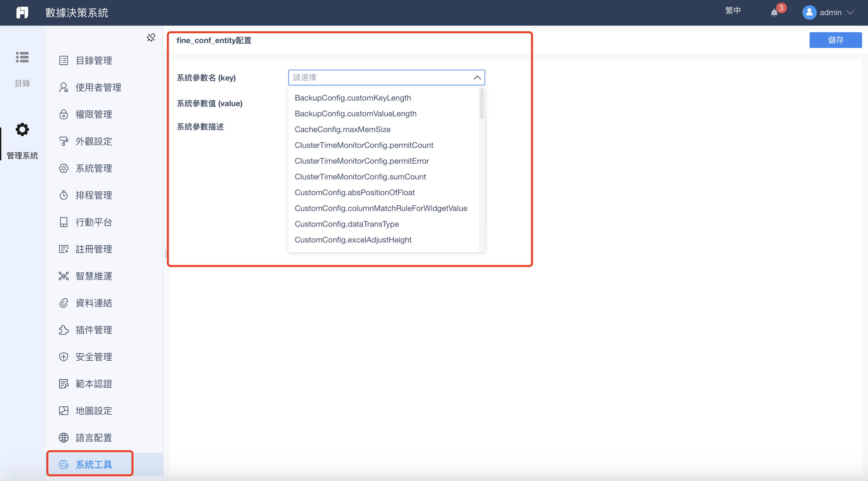Click the 安全管理 shield icon

tap(64, 357)
